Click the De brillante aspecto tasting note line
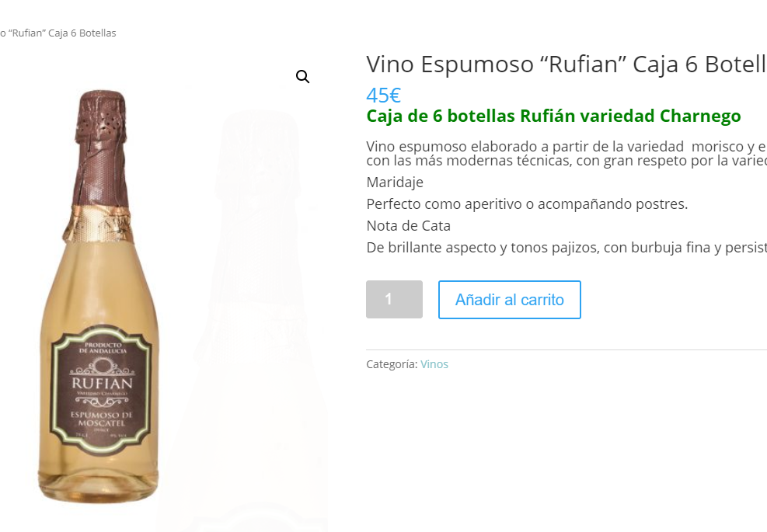 coord(567,248)
